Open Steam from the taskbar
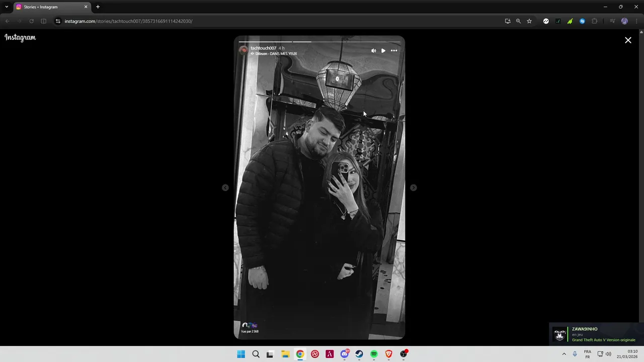This screenshot has height=362, width=644. point(359,354)
